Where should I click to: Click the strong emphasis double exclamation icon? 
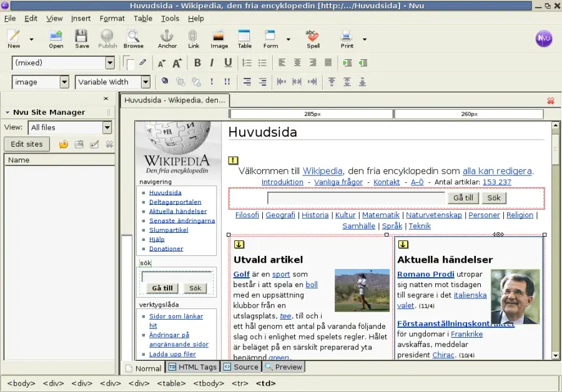click(227, 82)
